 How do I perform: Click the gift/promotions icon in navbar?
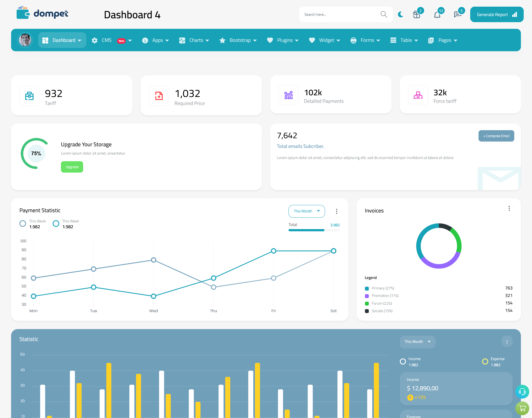tap(416, 14)
